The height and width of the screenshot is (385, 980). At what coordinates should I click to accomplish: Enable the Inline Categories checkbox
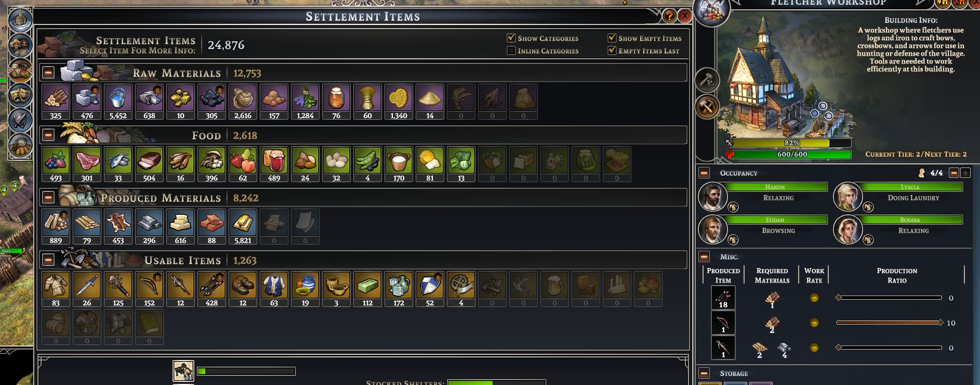511,50
